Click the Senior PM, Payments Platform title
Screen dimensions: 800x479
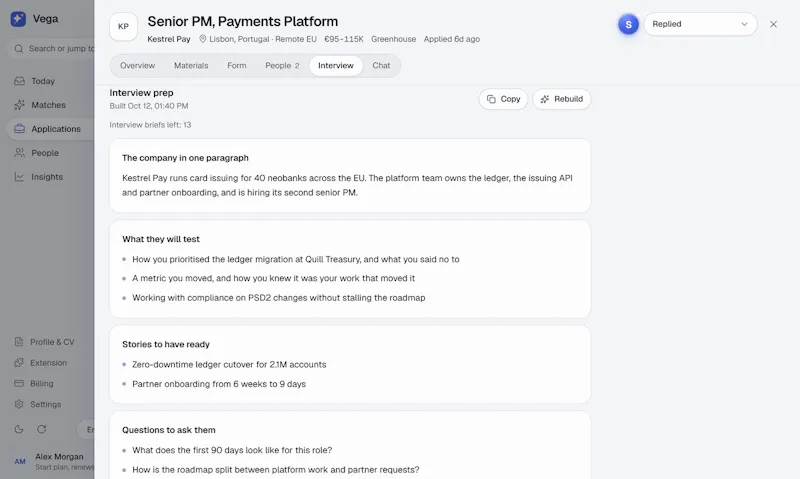coord(243,21)
